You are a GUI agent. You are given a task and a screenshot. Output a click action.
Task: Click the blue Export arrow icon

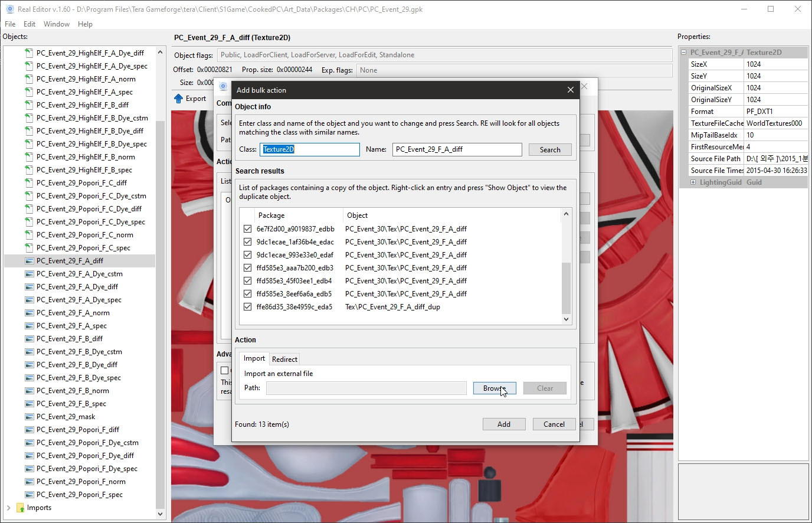(179, 99)
